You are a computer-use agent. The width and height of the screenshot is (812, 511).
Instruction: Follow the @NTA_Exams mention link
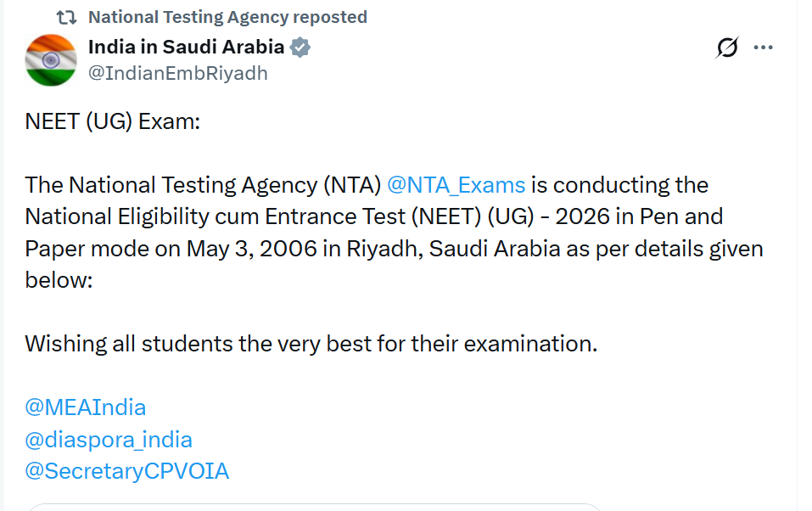pyautogui.click(x=456, y=185)
